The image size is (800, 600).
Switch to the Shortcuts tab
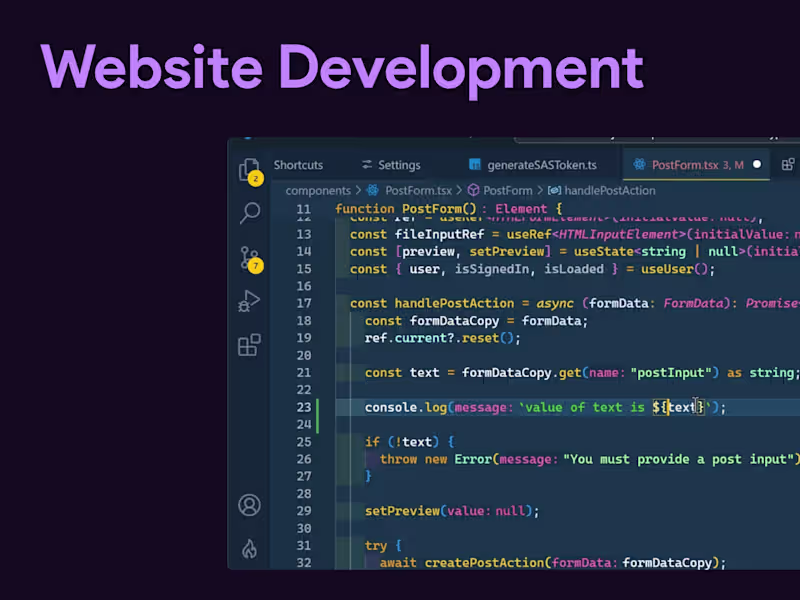297,164
